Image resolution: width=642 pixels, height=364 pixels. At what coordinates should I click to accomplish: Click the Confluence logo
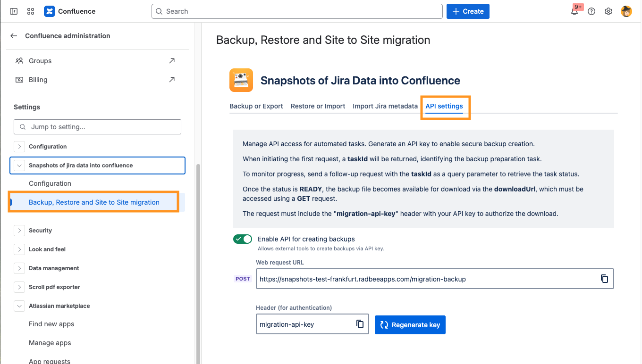point(70,11)
